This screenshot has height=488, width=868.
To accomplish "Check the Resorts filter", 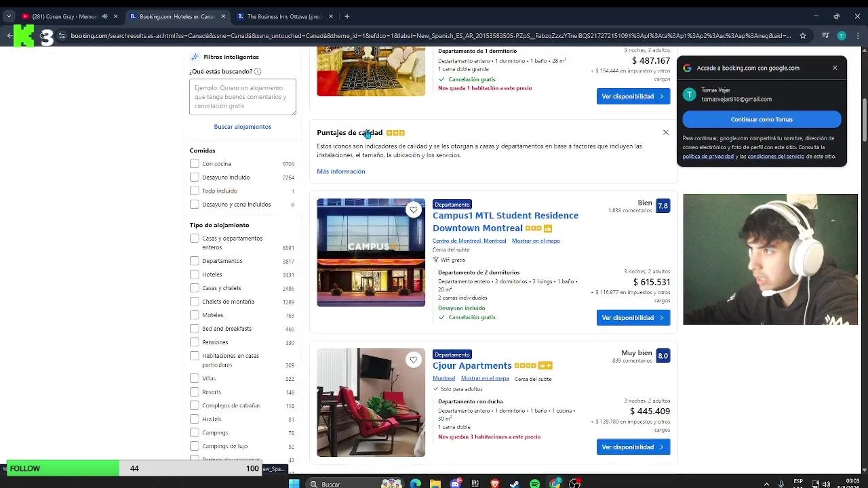I will click(x=195, y=391).
